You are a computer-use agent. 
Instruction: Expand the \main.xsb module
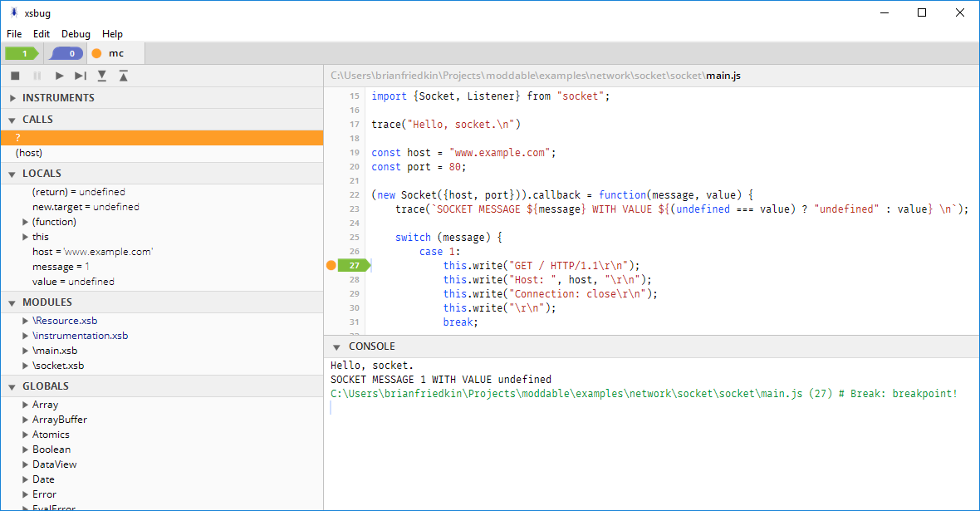pos(26,351)
